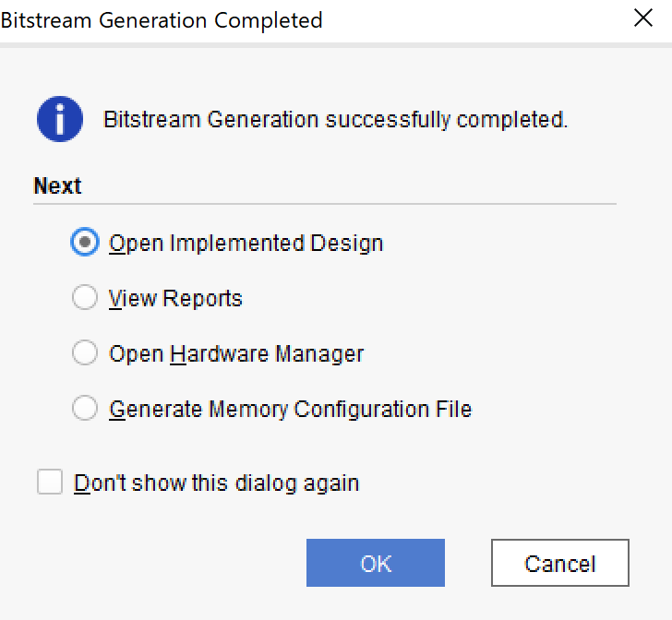Click the Open Hardware Manager label text
Viewport: 672px width, 620px height.
236,354
